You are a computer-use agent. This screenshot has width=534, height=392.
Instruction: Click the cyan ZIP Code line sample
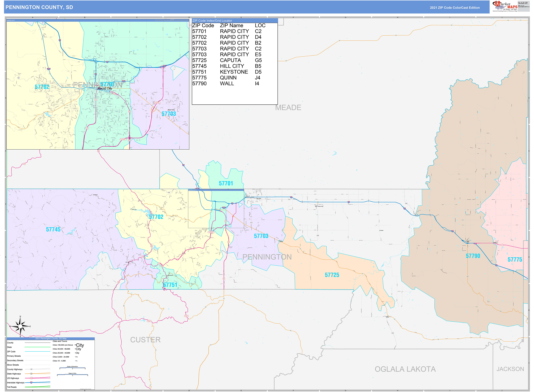(x=38, y=352)
